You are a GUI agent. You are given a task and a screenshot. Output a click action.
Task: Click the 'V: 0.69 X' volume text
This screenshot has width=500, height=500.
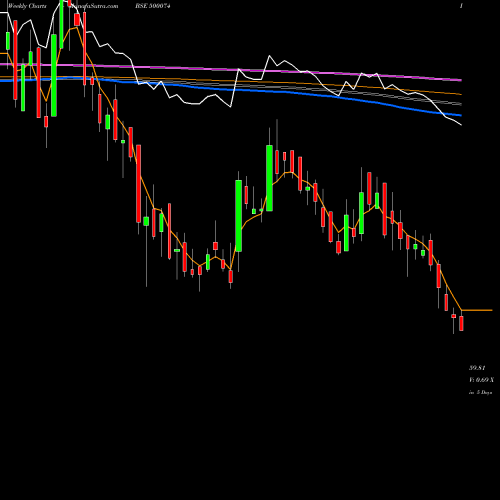(x=481, y=380)
